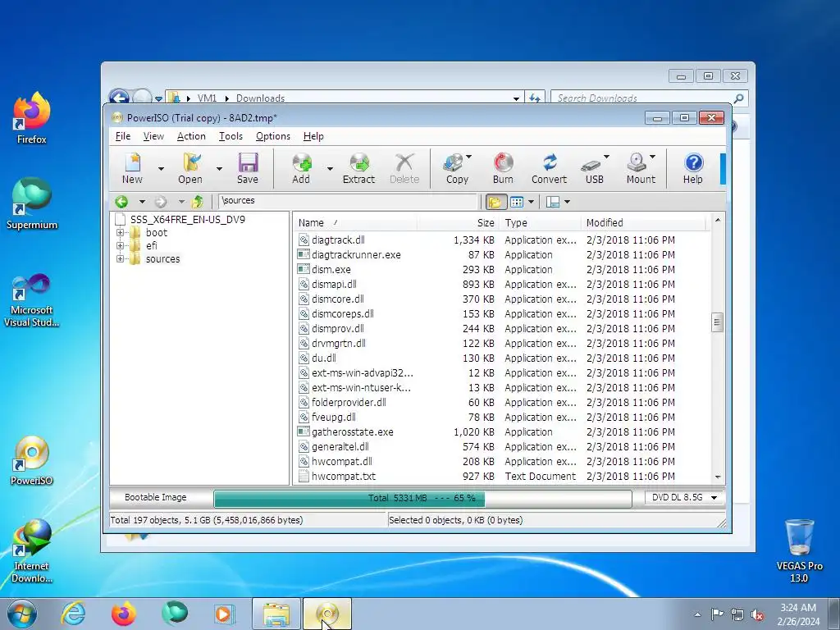Open the Options menu
840x630 pixels.
(272, 137)
